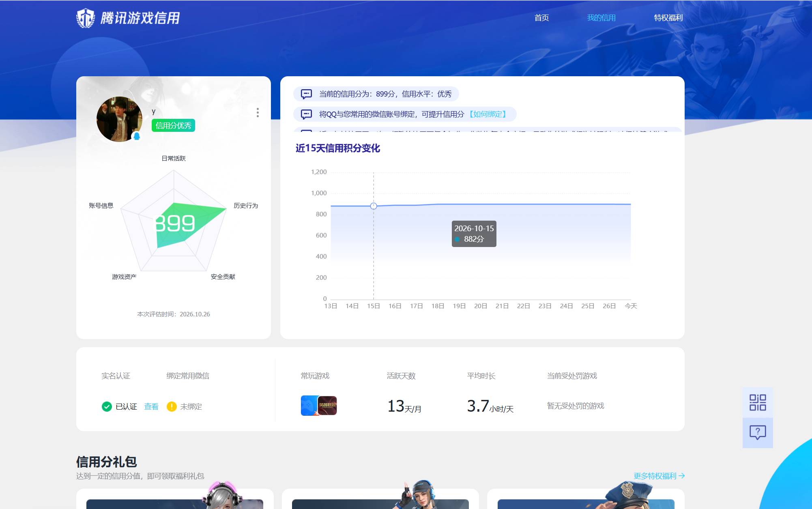812x509 pixels.
Task: Click the blue game icon under 常玩游戏
Action: tap(309, 406)
